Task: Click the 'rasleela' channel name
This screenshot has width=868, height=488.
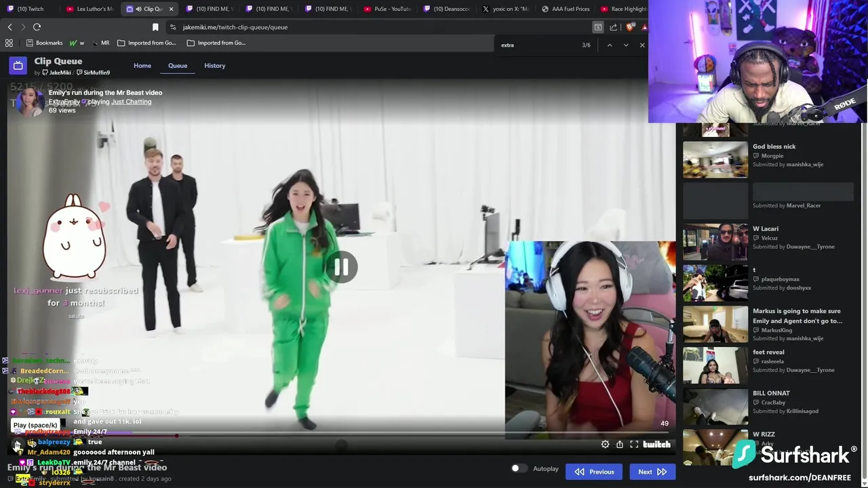Action: tap(772, 361)
